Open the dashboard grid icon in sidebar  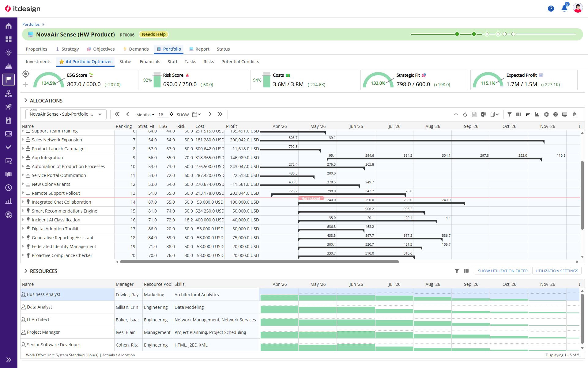(9, 39)
